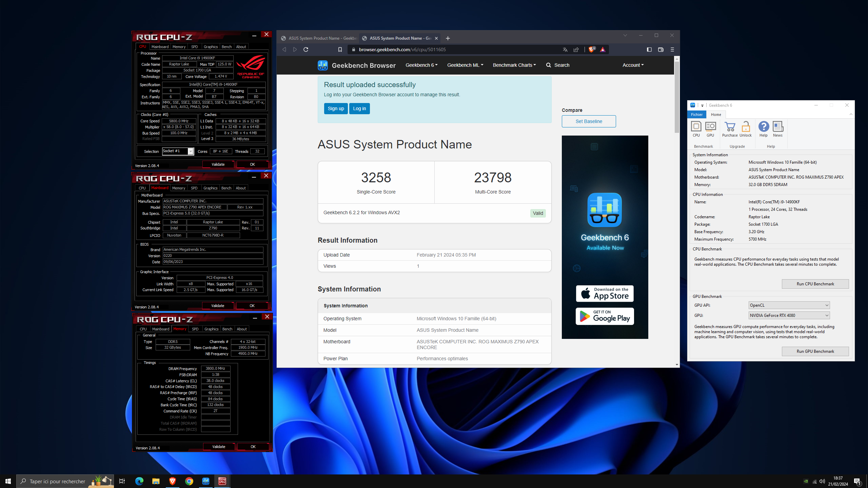Toggle the browser sidebar panel icon
Screen dimensions: 868x488
649,49
